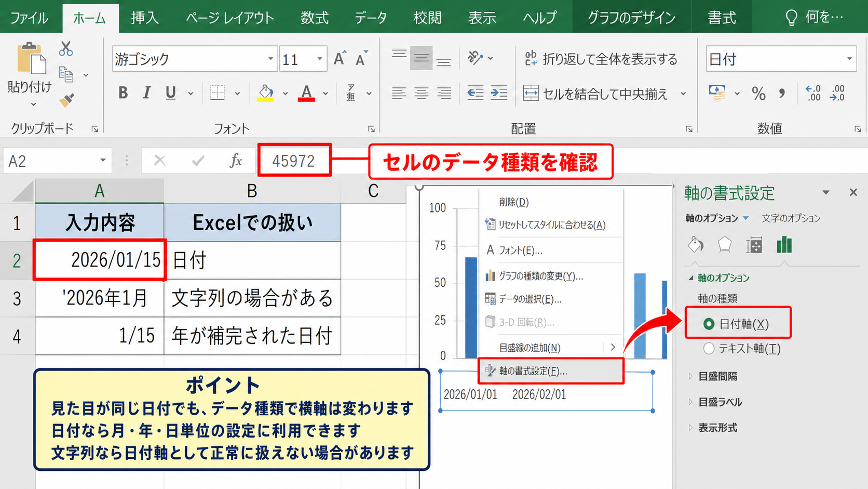This screenshot has height=489, width=868.
Task: Open Size & Properties tab in axis pane
Action: tap(754, 245)
